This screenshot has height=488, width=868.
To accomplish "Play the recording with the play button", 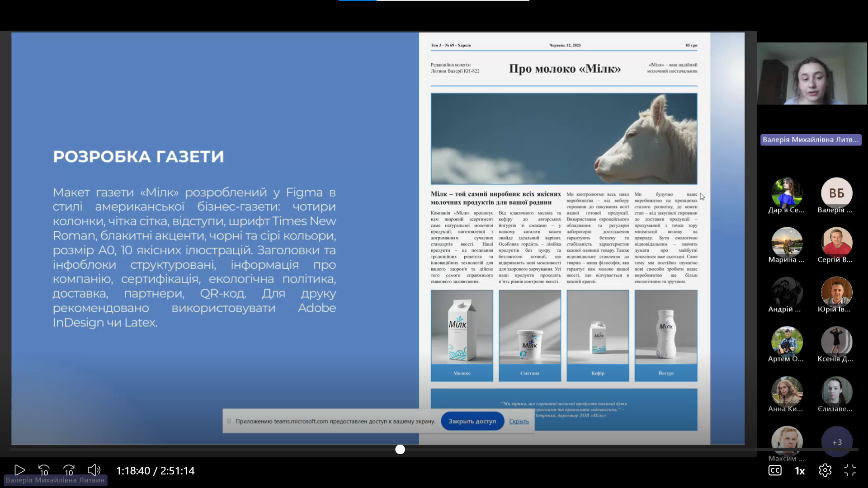I will click(x=19, y=470).
